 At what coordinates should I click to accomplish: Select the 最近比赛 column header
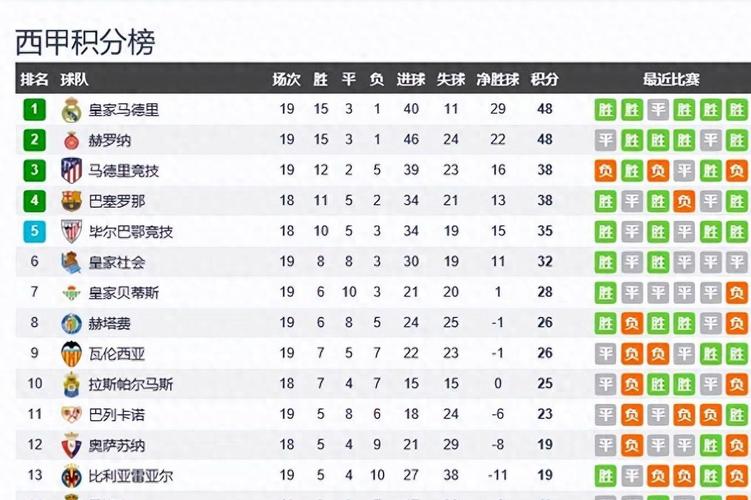tap(671, 79)
